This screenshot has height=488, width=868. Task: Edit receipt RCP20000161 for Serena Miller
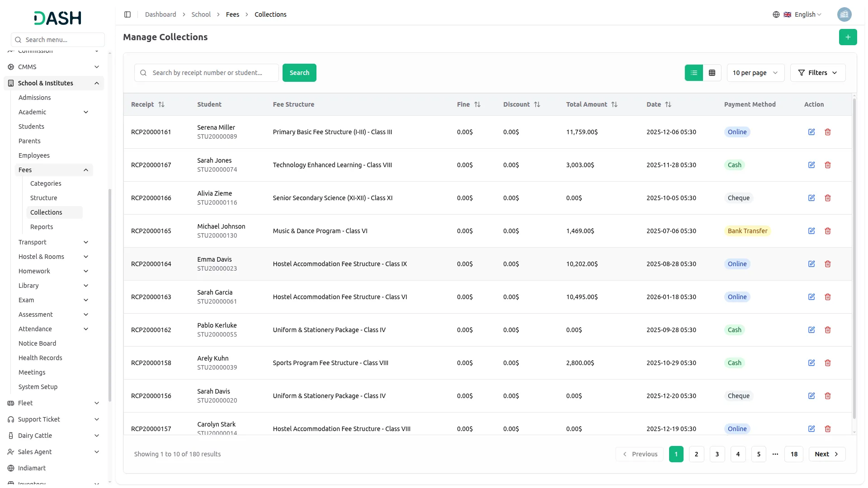pos(811,132)
